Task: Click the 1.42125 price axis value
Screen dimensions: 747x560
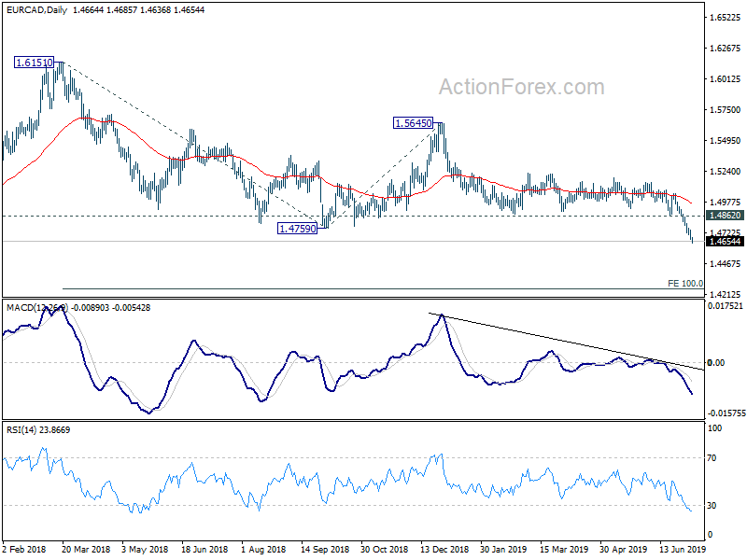Action: click(x=726, y=294)
